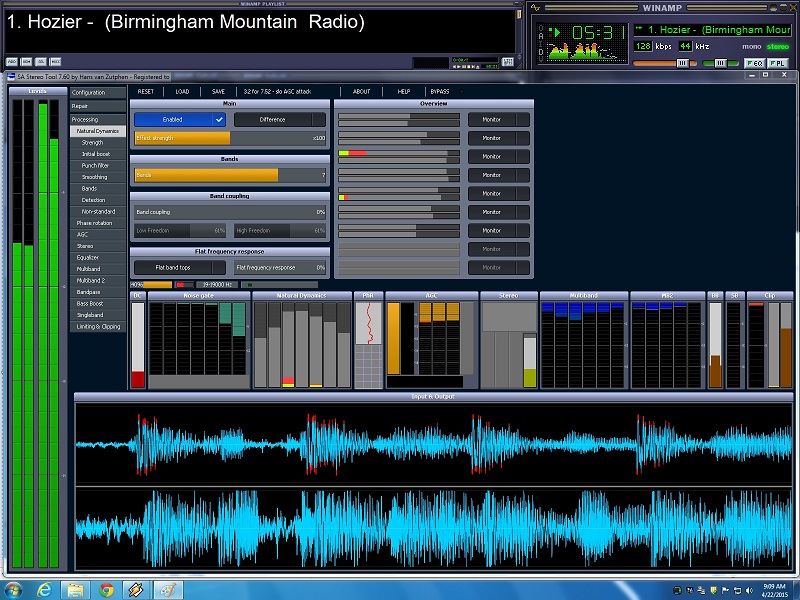Click LOAD in the top menu bar
This screenshot has height=600, width=800.
tap(182, 92)
